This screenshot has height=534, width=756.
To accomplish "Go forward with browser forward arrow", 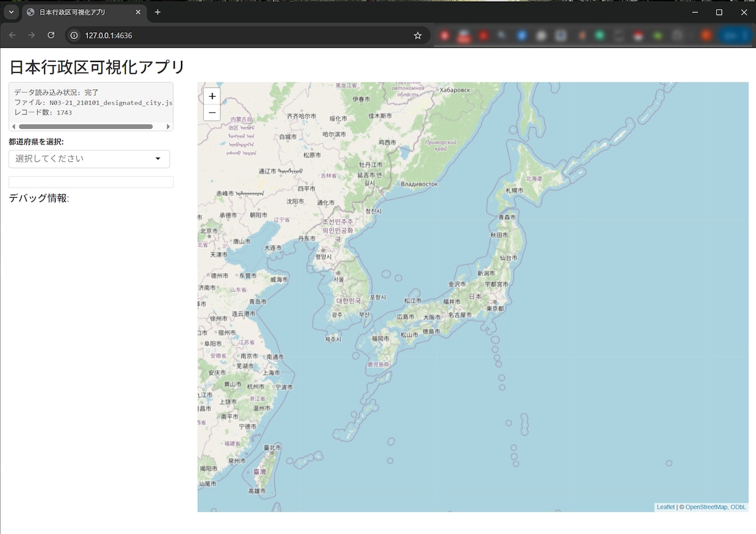I will tap(32, 35).
